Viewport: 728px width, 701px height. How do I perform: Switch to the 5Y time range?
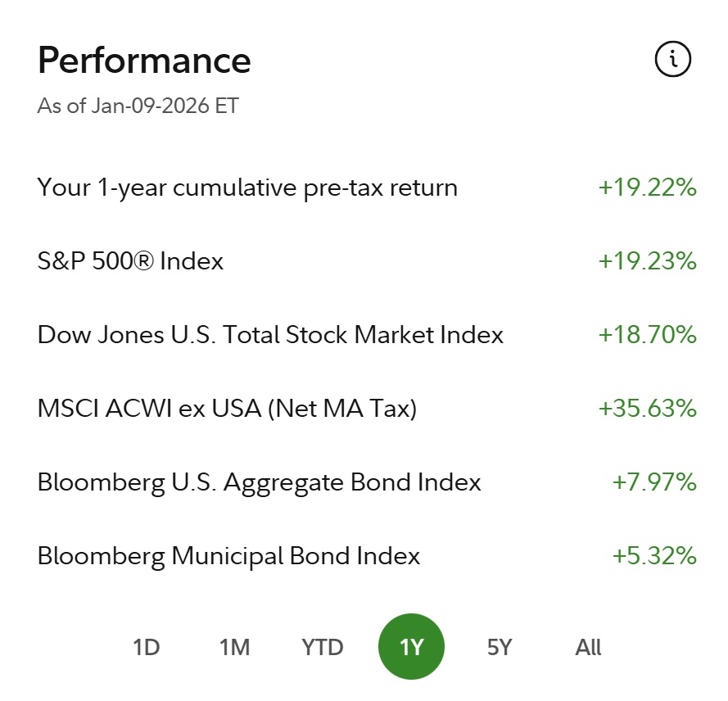500,647
